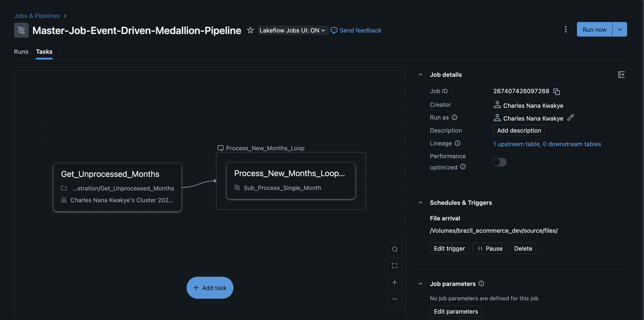The height and width of the screenshot is (320, 644).
Task: Pause the file arrival trigger
Action: pos(489,249)
